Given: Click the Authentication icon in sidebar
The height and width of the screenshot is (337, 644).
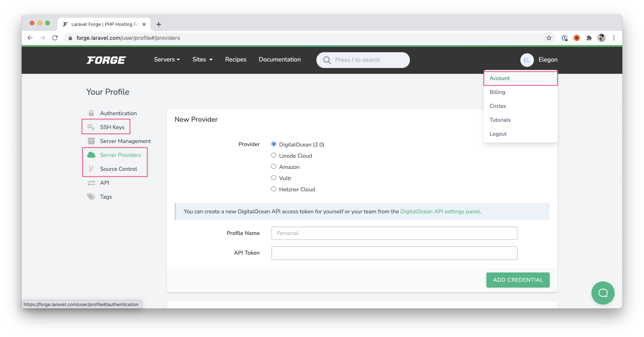Looking at the screenshot, I should click(91, 113).
